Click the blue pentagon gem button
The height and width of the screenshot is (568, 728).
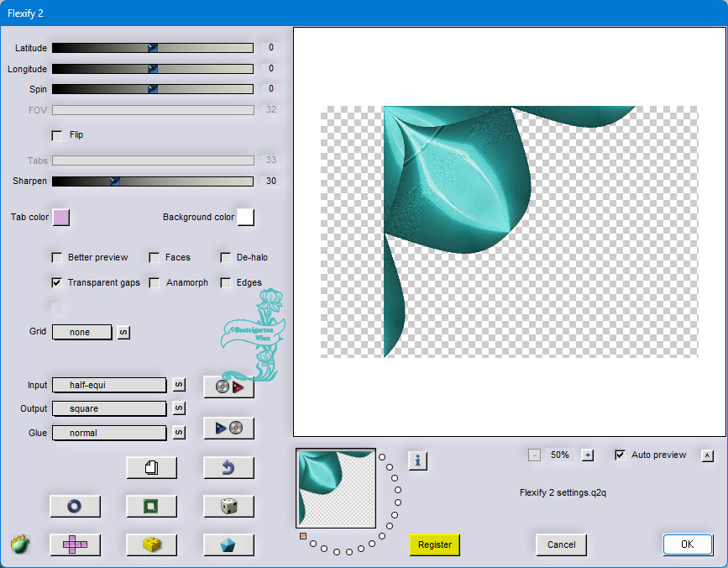pyautogui.click(x=229, y=544)
